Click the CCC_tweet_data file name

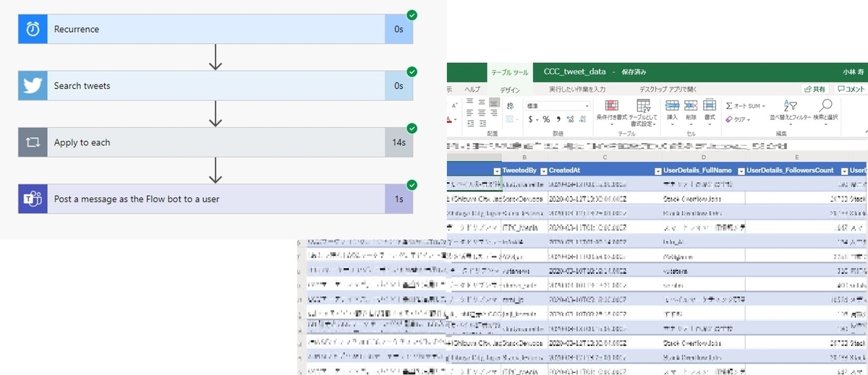pos(576,72)
